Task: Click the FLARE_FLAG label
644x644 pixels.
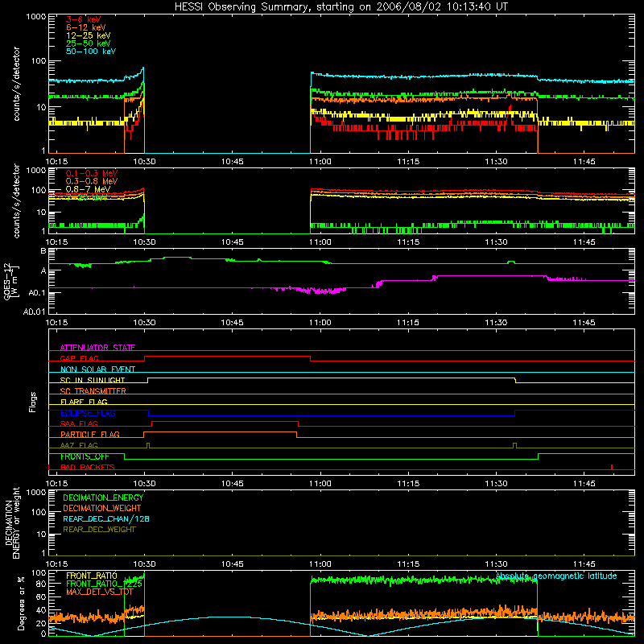Action: pos(84,402)
